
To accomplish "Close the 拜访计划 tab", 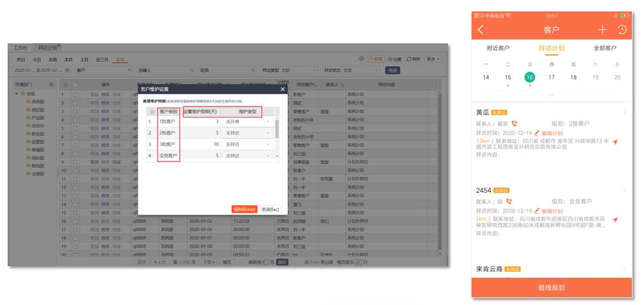I will pos(59,45).
